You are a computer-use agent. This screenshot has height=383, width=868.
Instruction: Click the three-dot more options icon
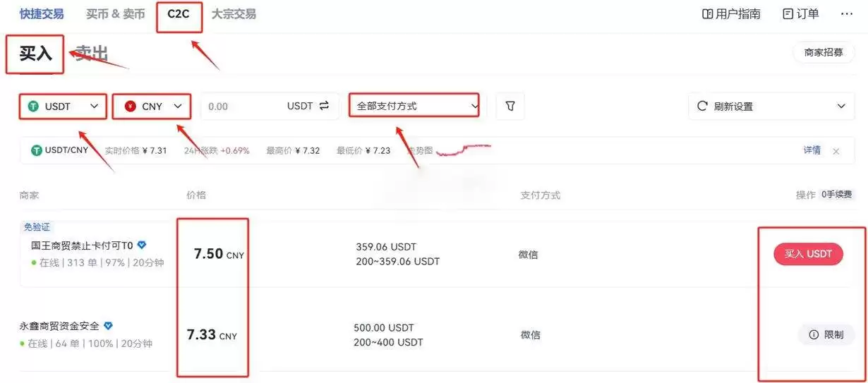tap(847, 14)
